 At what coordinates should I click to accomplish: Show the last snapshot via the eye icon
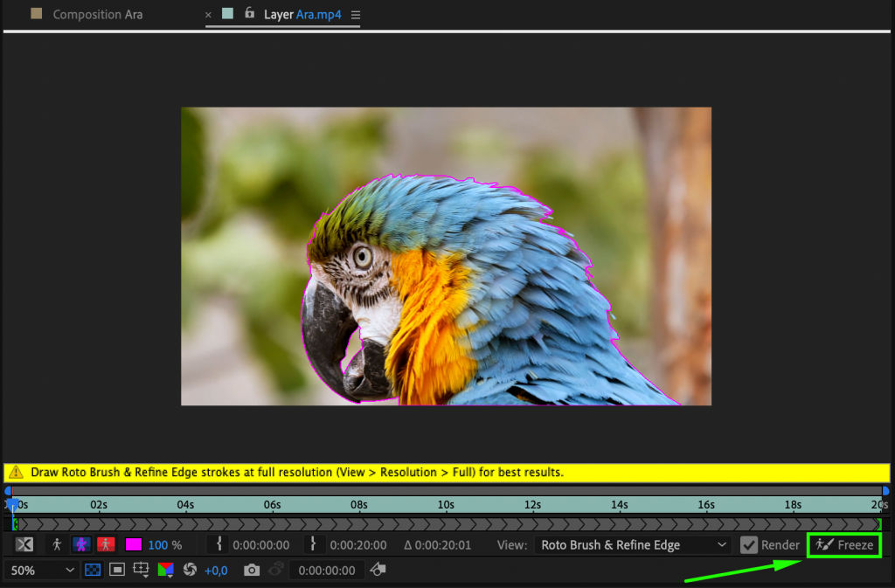click(x=275, y=570)
